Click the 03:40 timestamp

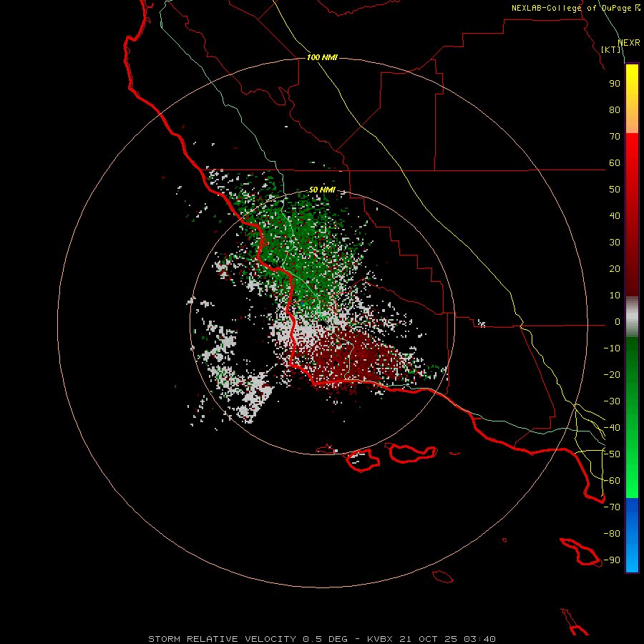pos(479,639)
